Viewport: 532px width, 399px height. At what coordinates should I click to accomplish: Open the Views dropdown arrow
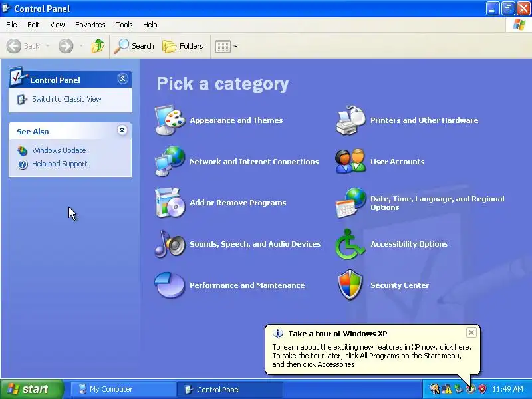[235, 47]
